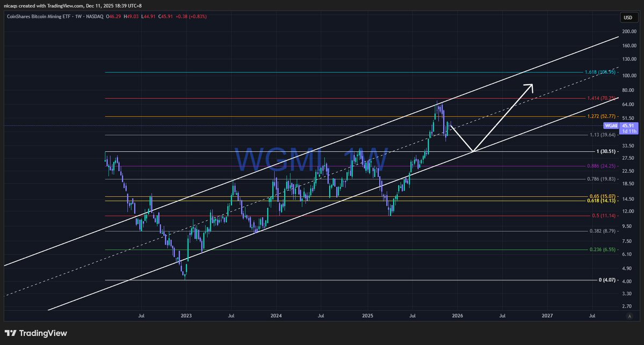The width and height of the screenshot is (644, 345).
Task: Click the CoinShares Bitcoin Mining ETF title
Action: pyautogui.click(x=39, y=17)
